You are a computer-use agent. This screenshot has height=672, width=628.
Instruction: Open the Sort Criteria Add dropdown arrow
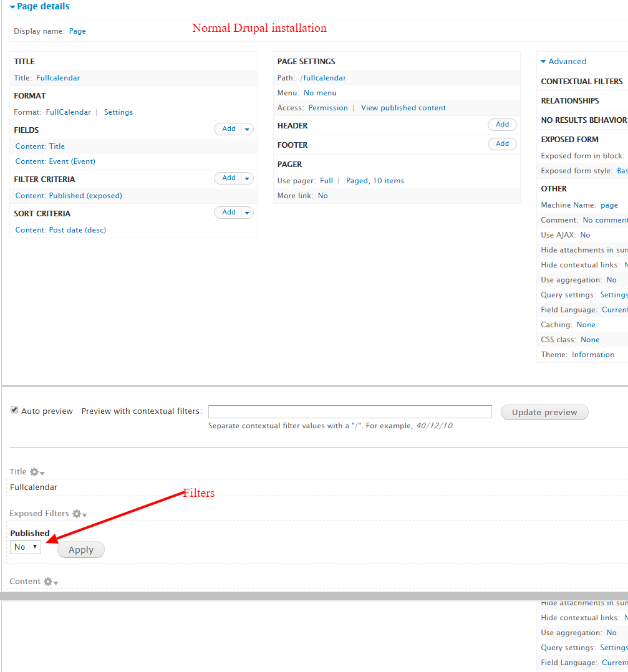click(x=247, y=212)
